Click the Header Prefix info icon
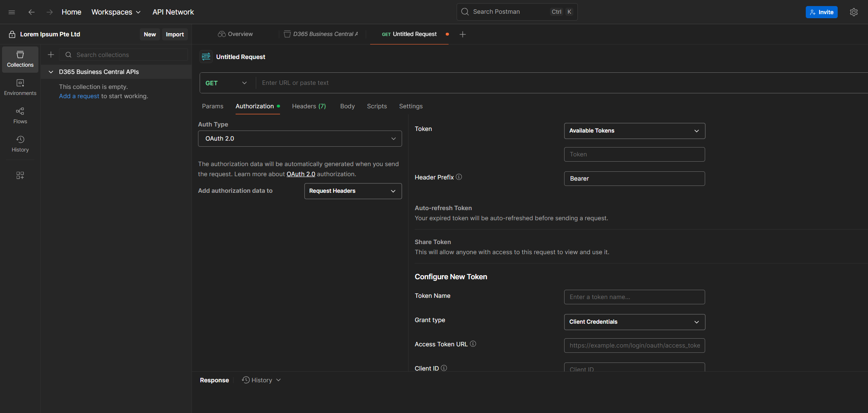Screen dimensions: 868x413 [459, 177]
